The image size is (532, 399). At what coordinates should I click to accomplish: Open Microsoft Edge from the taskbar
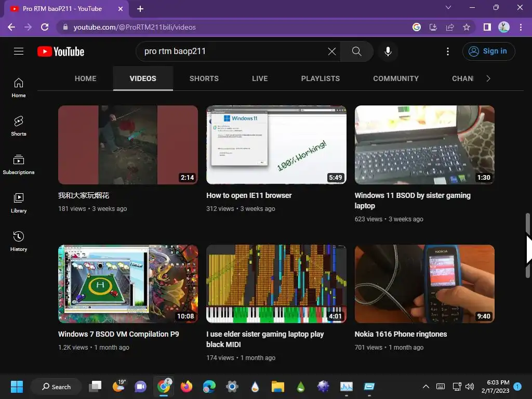pos(209,387)
